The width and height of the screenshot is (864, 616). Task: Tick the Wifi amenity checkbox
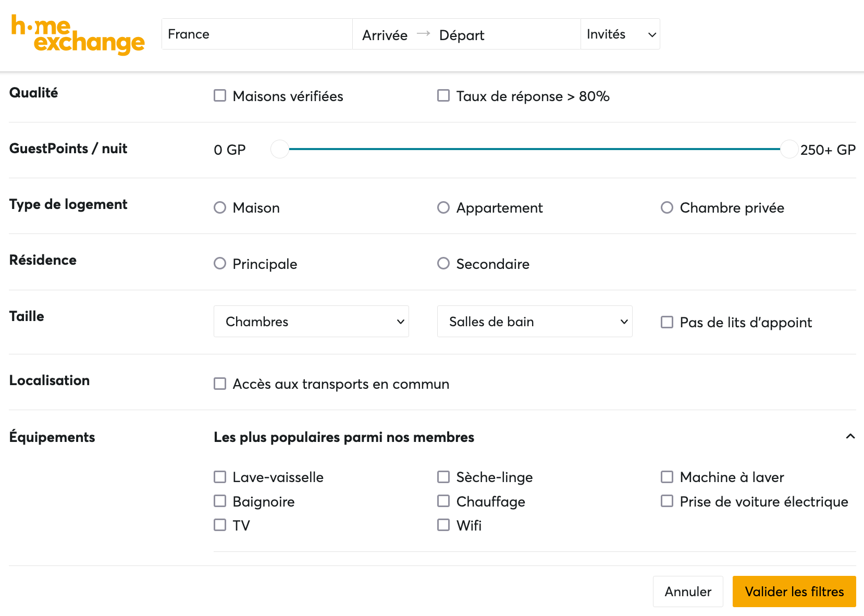click(x=443, y=525)
